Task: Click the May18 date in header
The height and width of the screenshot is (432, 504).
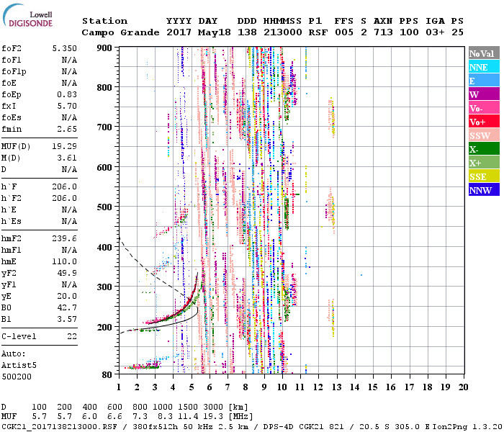Action: (x=214, y=32)
